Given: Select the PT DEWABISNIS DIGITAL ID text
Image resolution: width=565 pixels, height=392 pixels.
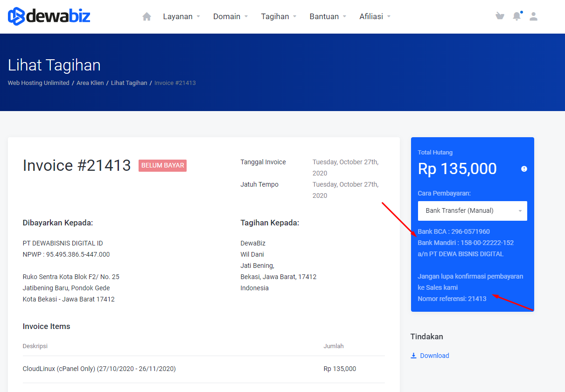Looking at the screenshot, I should click(x=63, y=243).
